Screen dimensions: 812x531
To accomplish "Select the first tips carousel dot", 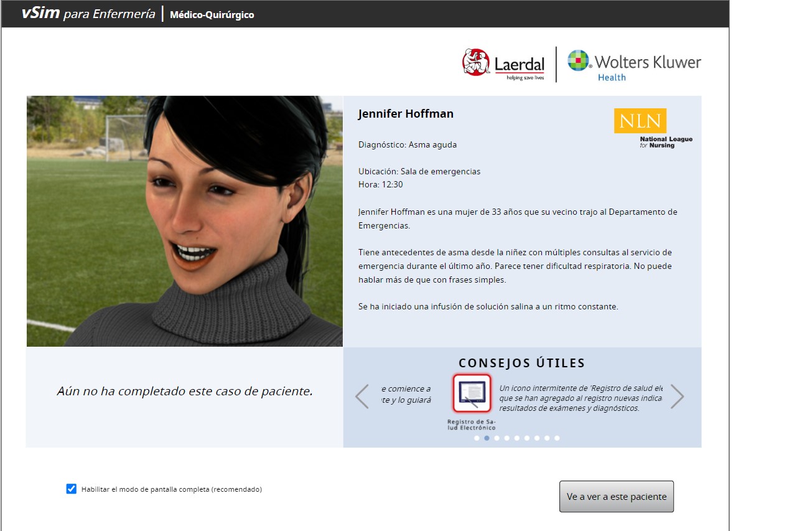I will [477, 438].
